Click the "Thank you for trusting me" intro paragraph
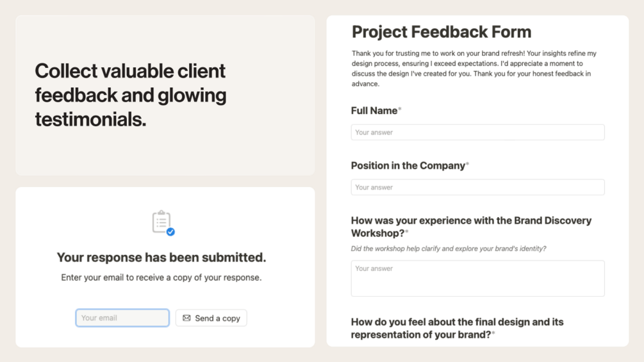Screen dimensions: 644x362 pyautogui.click(x=474, y=69)
